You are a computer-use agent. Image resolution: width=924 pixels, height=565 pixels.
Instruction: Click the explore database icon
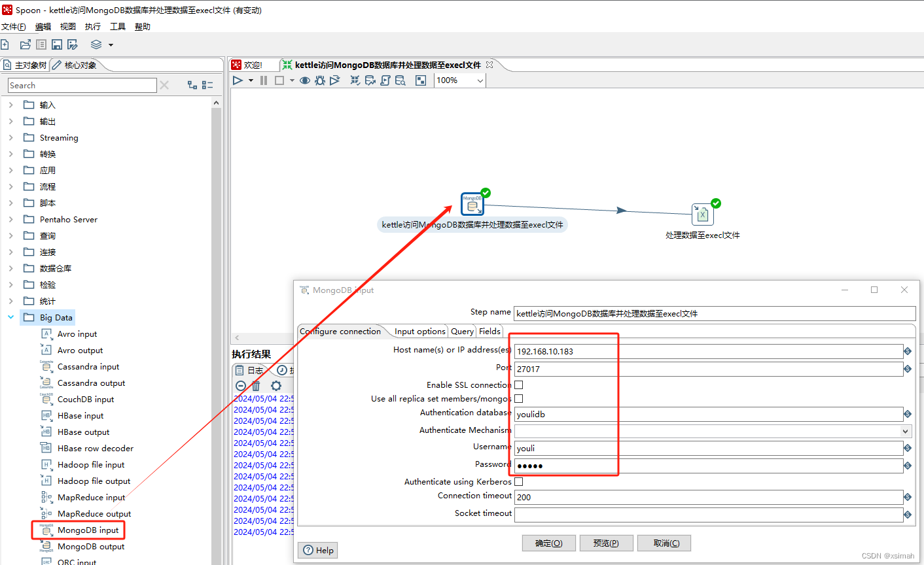click(x=400, y=80)
